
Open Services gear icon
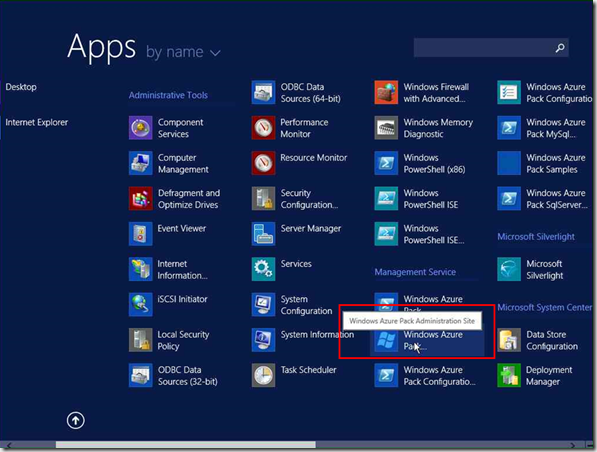263,269
